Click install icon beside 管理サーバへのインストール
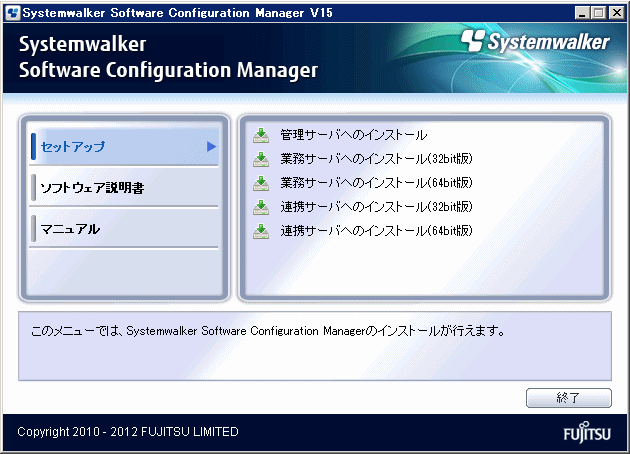Image resolution: width=630 pixels, height=454 pixels. [x=261, y=135]
